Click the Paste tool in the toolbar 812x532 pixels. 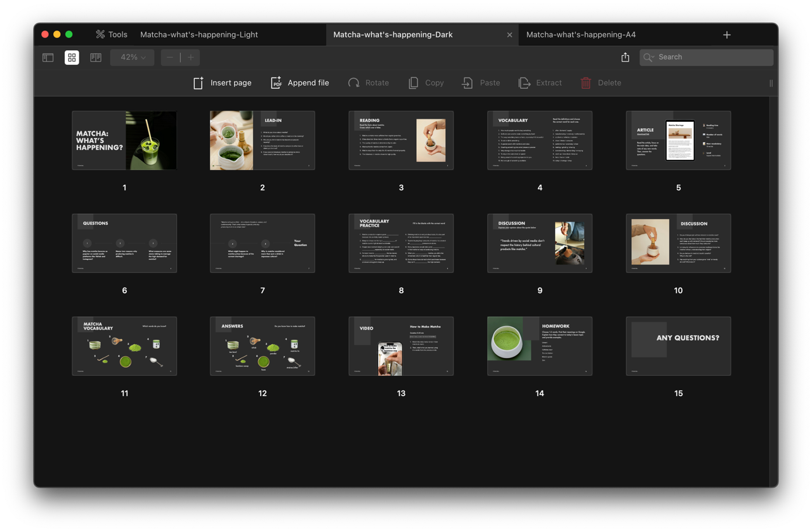click(481, 83)
